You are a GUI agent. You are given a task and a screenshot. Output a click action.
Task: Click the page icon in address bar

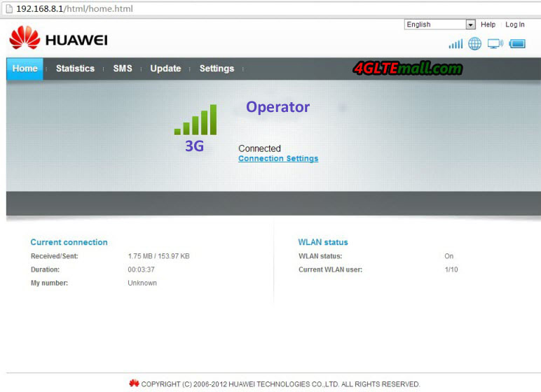(x=8, y=9)
